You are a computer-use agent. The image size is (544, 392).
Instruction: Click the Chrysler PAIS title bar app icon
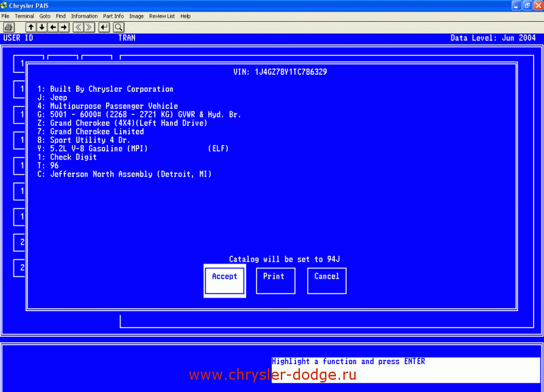pyautogui.click(x=4, y=5)
